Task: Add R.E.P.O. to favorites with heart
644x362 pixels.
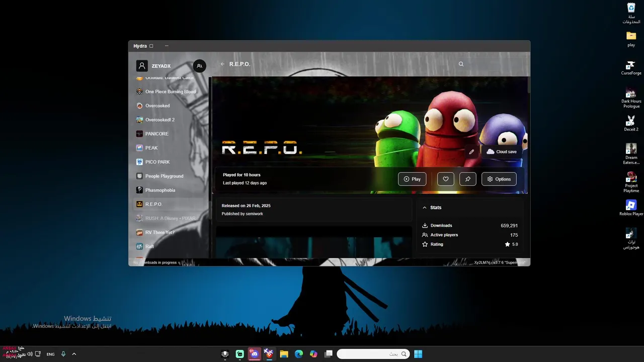Action: click(445, 179)
